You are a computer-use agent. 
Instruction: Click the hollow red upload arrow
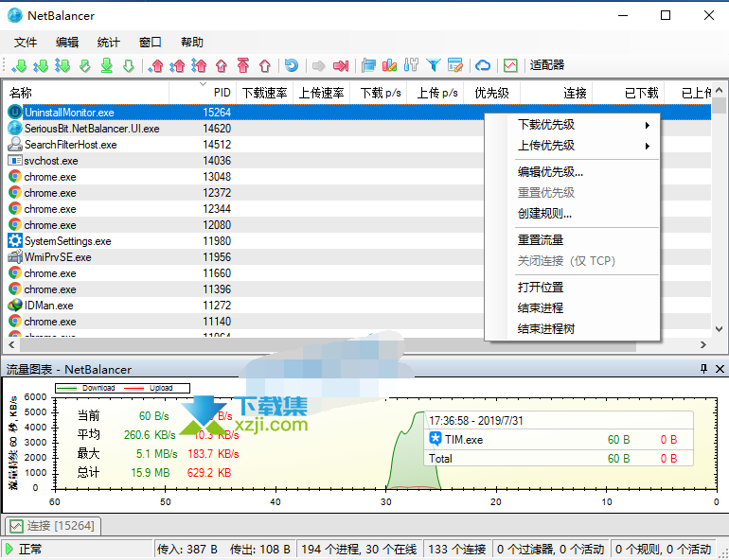point(265,65)
